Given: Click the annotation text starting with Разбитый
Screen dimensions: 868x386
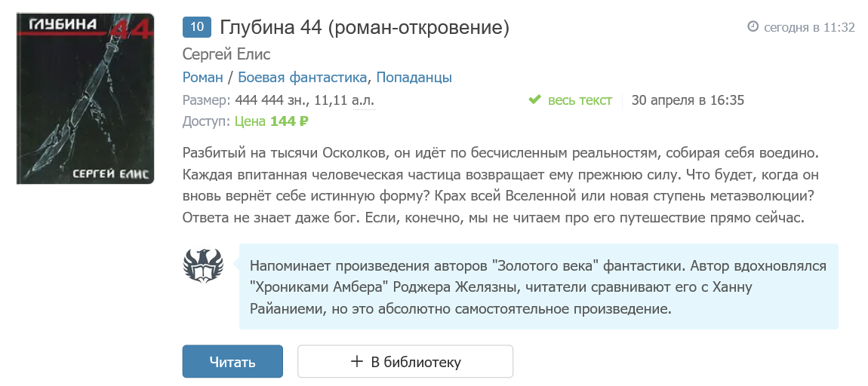Looking at the screenshot, I should pos(500,185).
